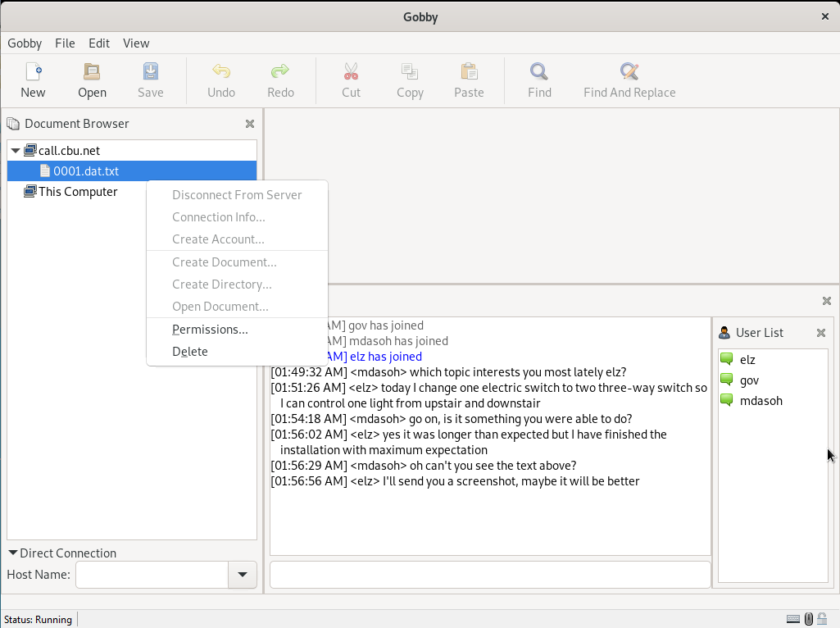
Task: Close the Document Browser panel
Action: (250, 124)
